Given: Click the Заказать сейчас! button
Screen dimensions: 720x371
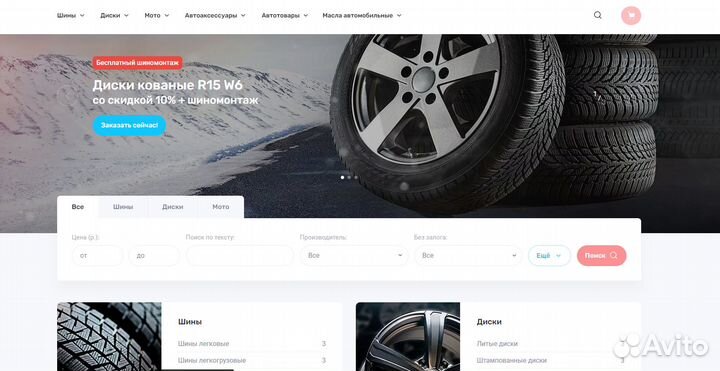Looking at the screenshot, I should (129, 125).
